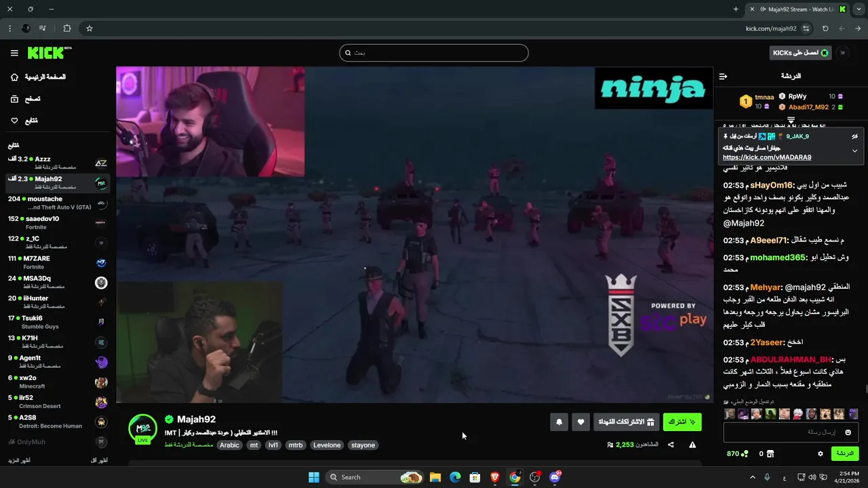Open the browse sidebar item
The image size is (868, 488).
(25, 99)
